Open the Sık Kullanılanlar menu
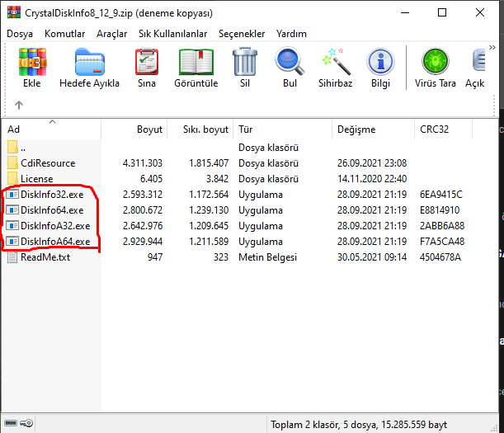This screenshot has height=433, width=504. [x=172, y=34]
